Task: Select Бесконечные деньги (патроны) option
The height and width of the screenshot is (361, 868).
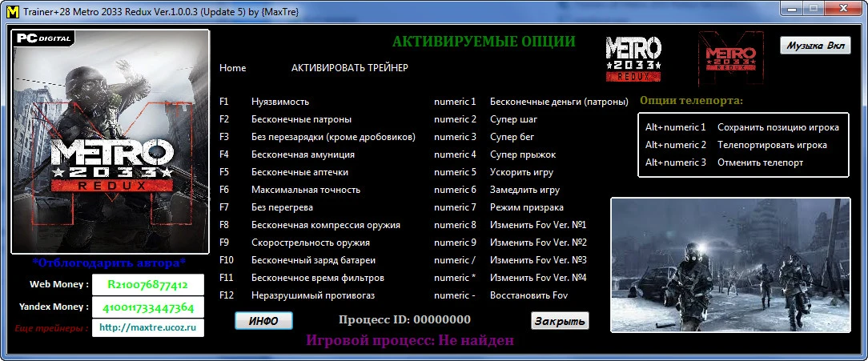Action: tap(560, 102)
